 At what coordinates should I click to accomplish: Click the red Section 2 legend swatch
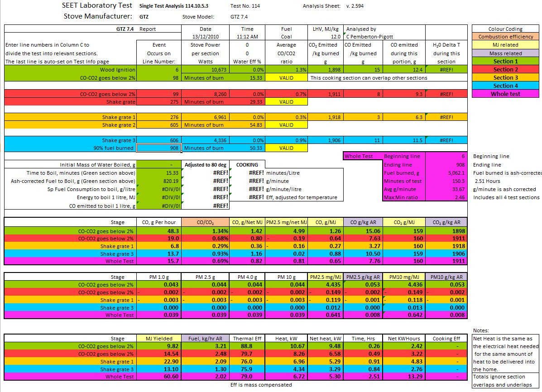click(505, 69)
